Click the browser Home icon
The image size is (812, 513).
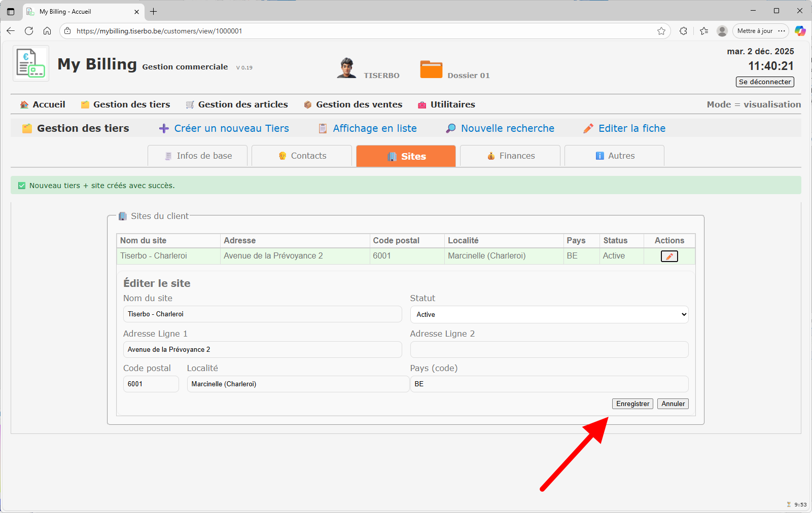47,31
